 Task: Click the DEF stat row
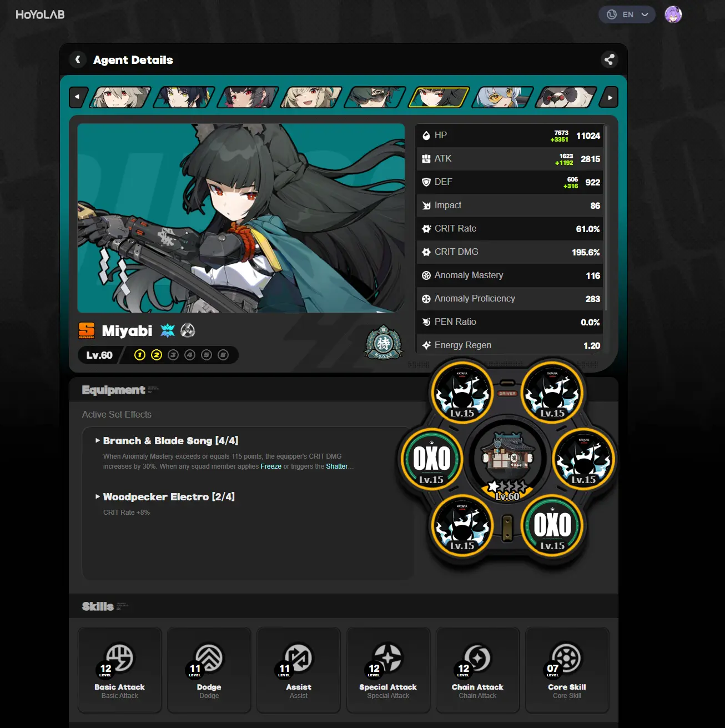[510, 182]
